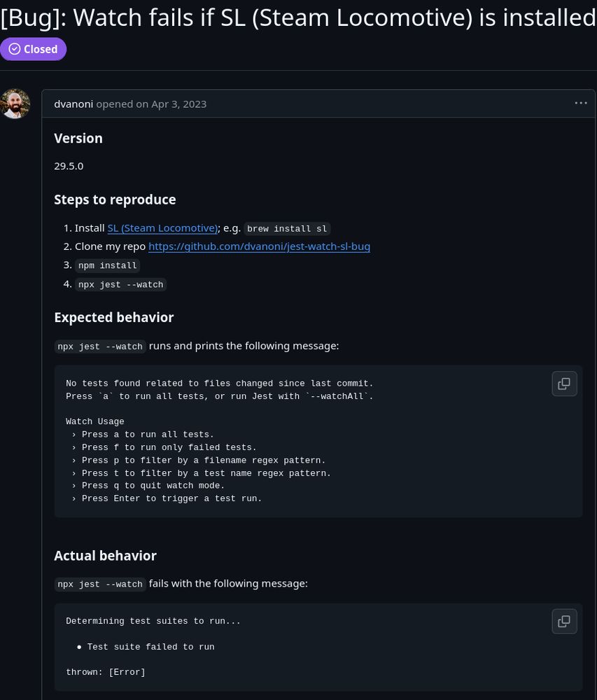Screen dimensions: 597x700
Task: Open the dvanoni username link
Action: tap(73, 104)
